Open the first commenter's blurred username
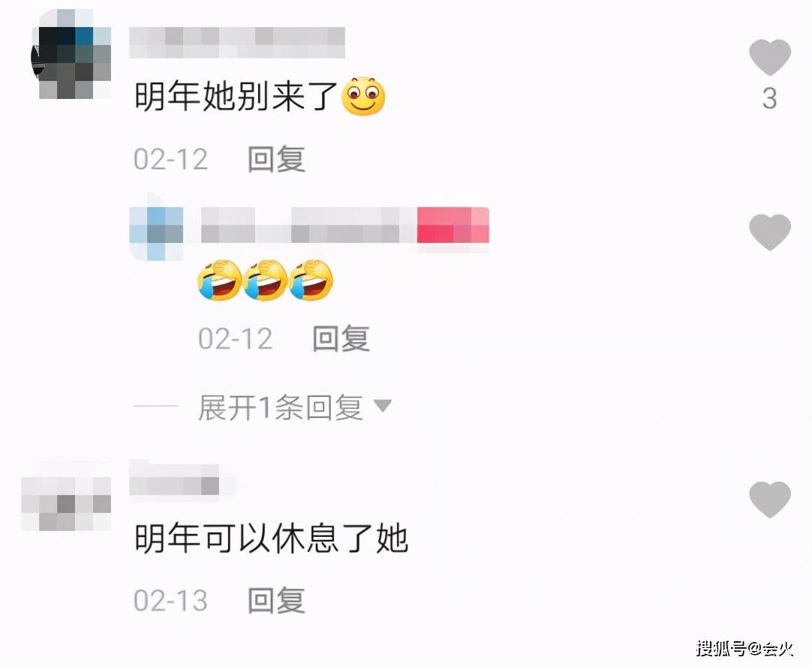This screenshot has width=812, height=666. click(x=237, y=43)
